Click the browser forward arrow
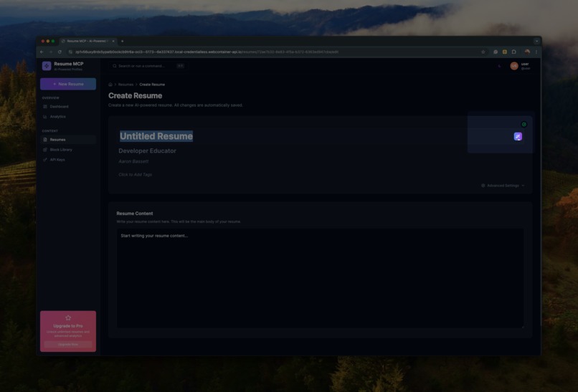 [51, 52]
